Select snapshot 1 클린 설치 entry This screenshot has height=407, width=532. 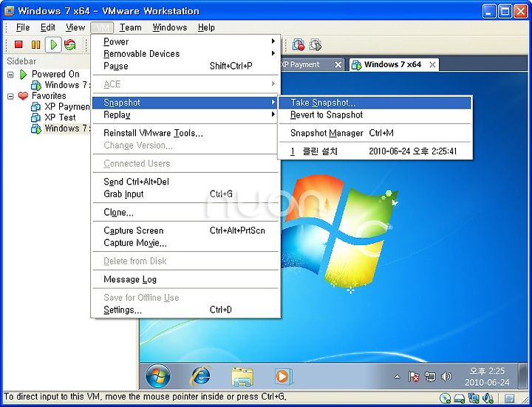click(375, 151)
